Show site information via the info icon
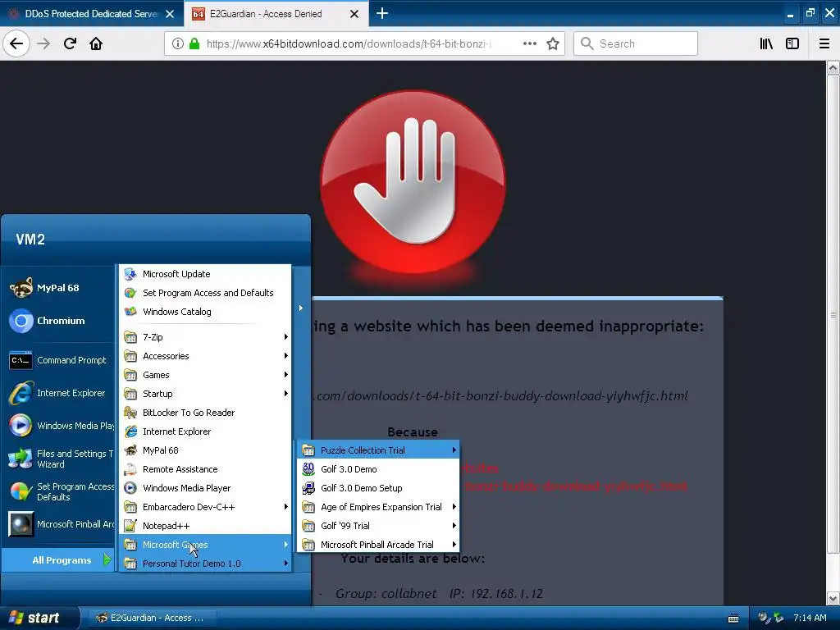The height and width of the screenshot is (630, 840). (x=178, y=44)
